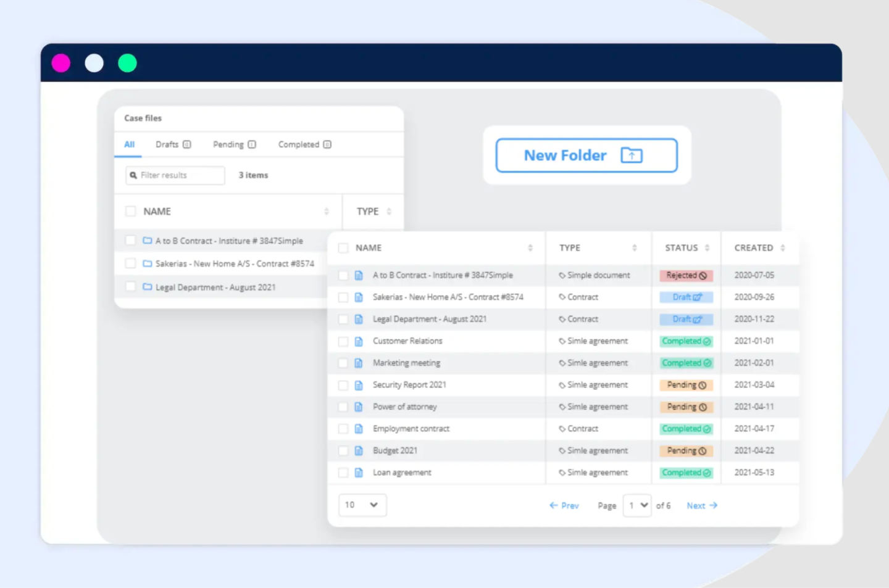Click Draft badge for Sakerias contract row

[687, 297]
